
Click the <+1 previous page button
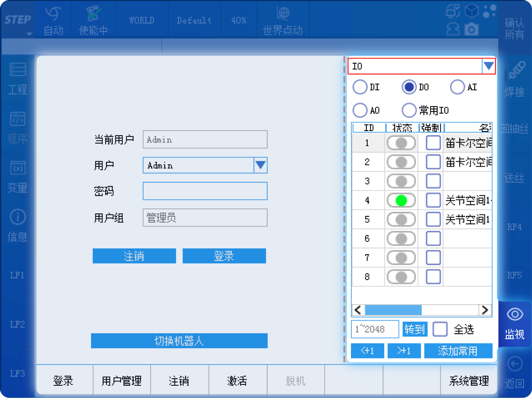367,351
